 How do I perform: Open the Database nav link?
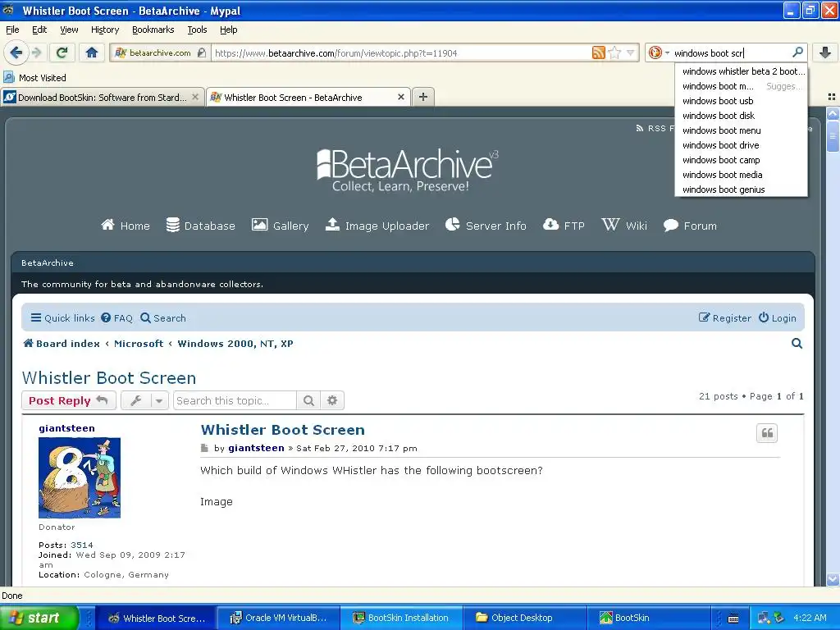tap(200, 226)
